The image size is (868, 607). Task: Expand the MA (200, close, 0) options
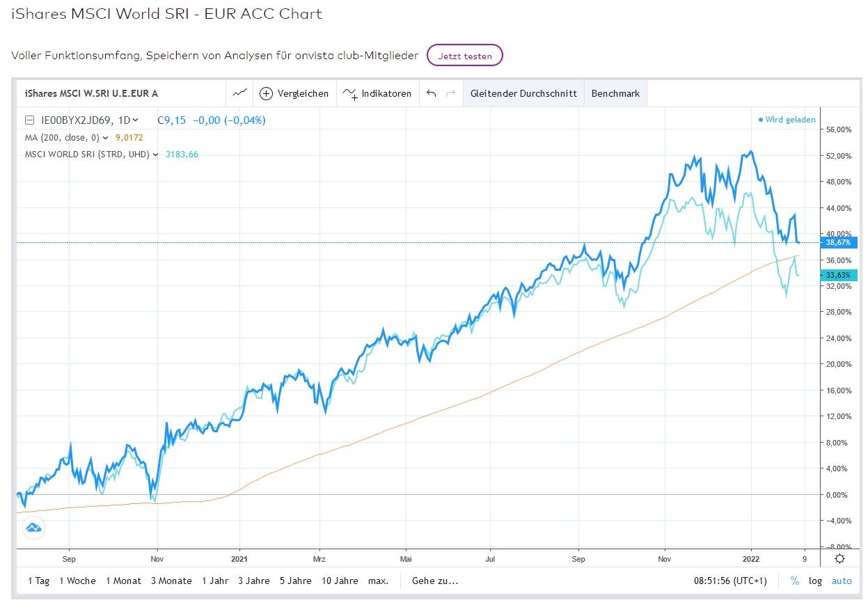point(105,138)
